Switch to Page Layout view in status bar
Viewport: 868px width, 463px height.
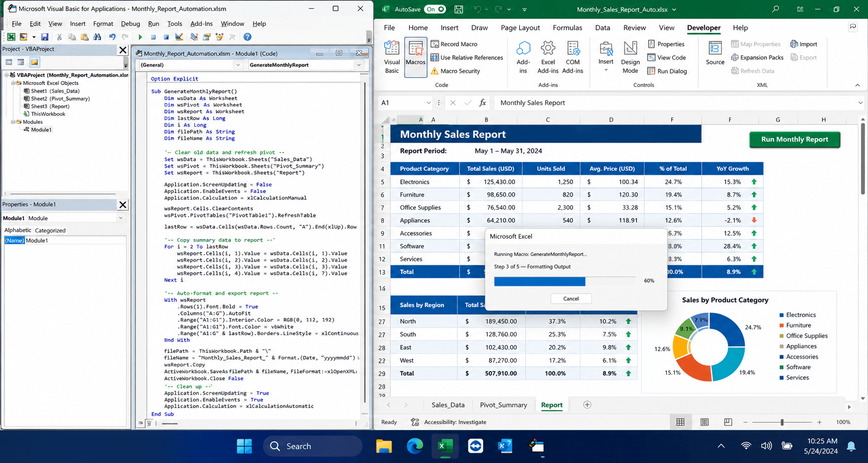point(704,422)
